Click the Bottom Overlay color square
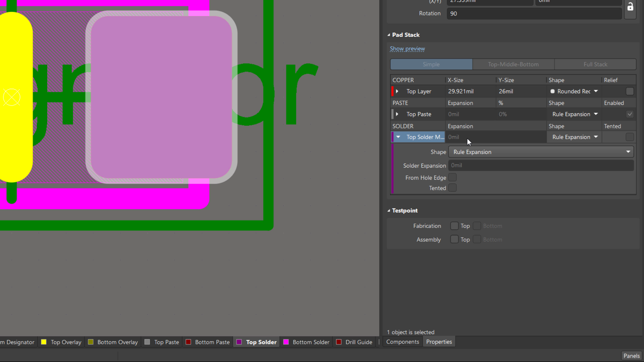The image size is (644, 362). pos(91,342)
